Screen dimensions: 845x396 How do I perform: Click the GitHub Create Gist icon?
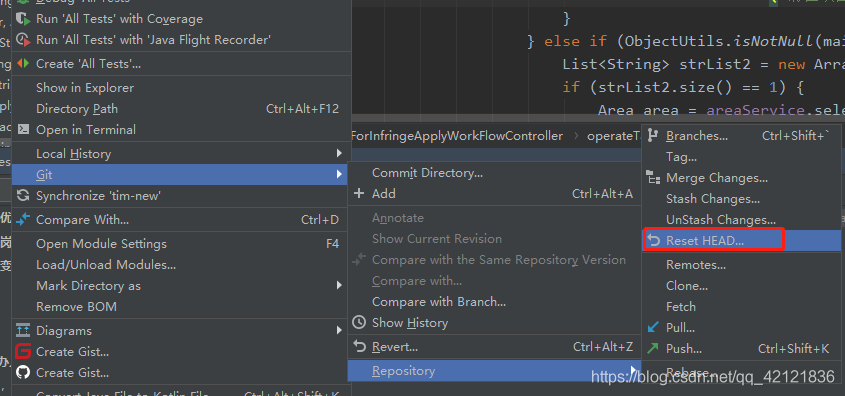(23, 372)
